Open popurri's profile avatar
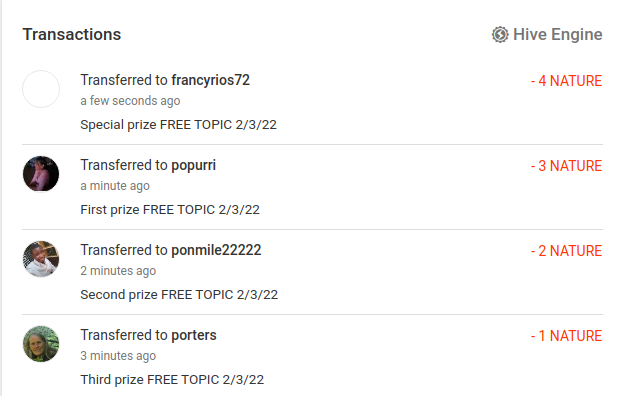Image resolution: width=622 pixels, height=396 pixels. coord(41,174)
